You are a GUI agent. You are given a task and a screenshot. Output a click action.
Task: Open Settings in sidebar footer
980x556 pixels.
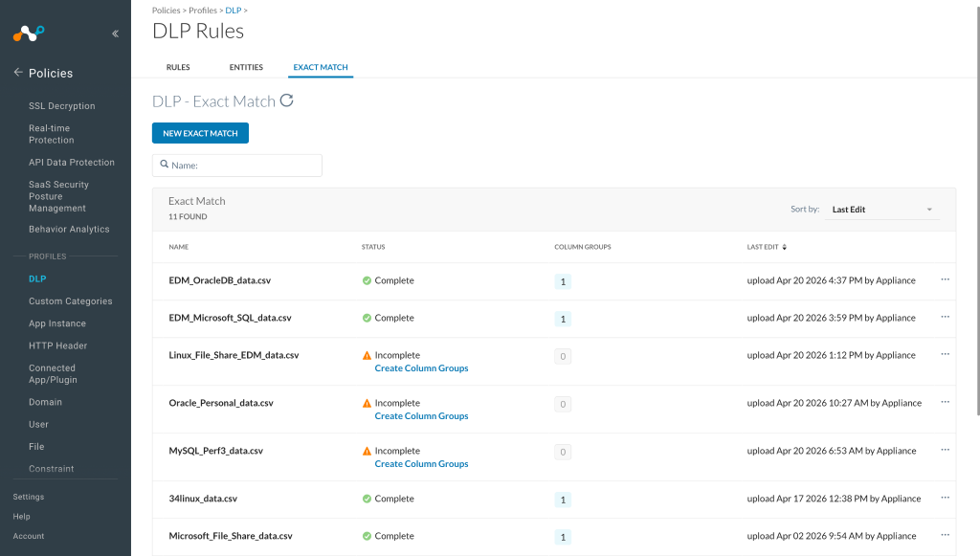coord(29,497)
